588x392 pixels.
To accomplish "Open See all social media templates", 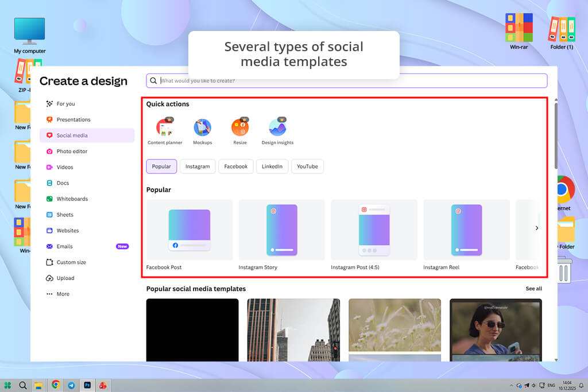I will click(533, 289).
